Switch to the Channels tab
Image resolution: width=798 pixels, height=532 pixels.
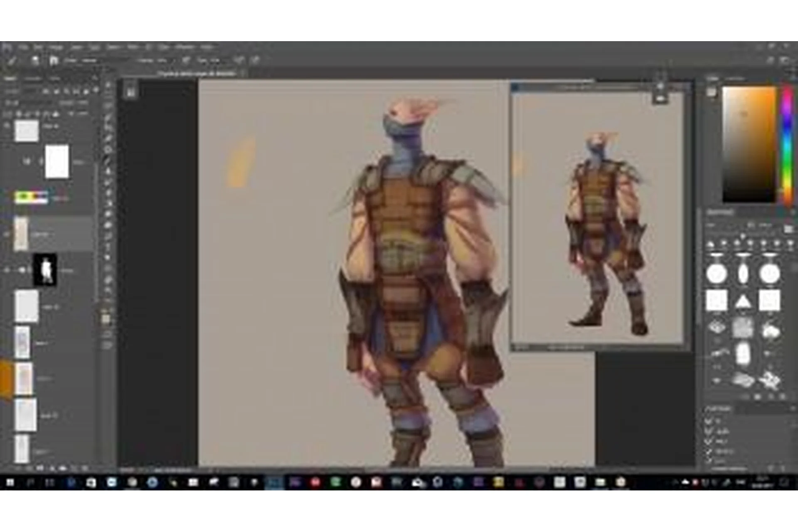coord(32,79)
